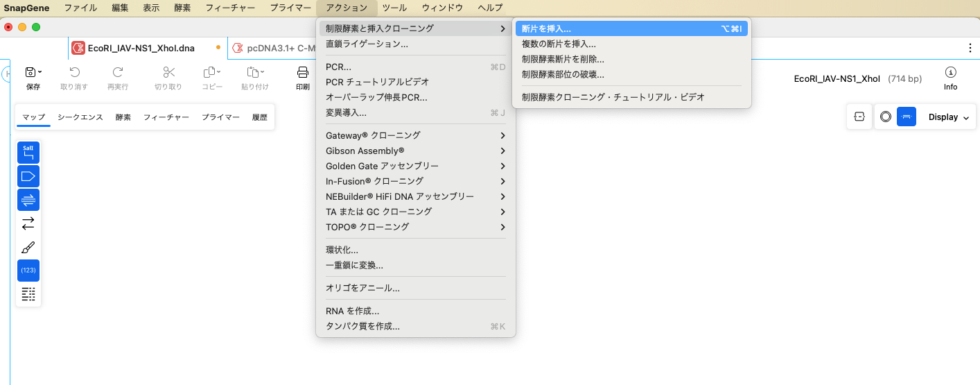980x385 pixels.
Task: Select オリゴをアニール... menu entry
Action: (416, 288)
